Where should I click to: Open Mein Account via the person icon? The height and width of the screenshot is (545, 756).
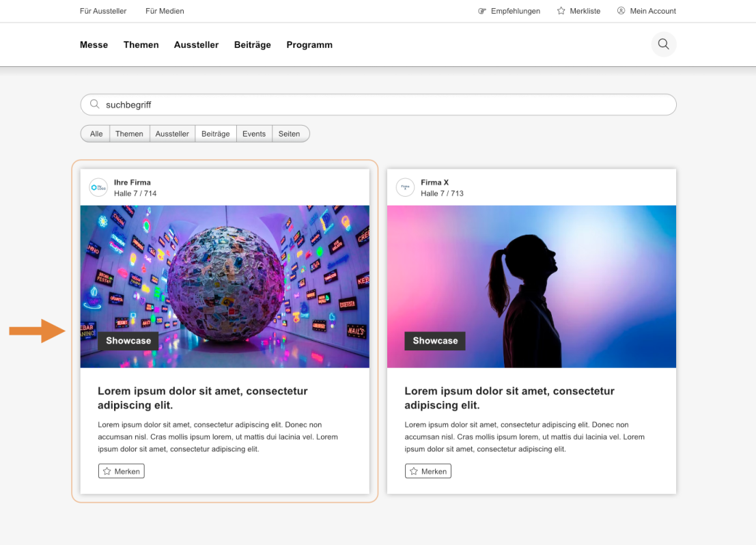[x=620, y=11]
